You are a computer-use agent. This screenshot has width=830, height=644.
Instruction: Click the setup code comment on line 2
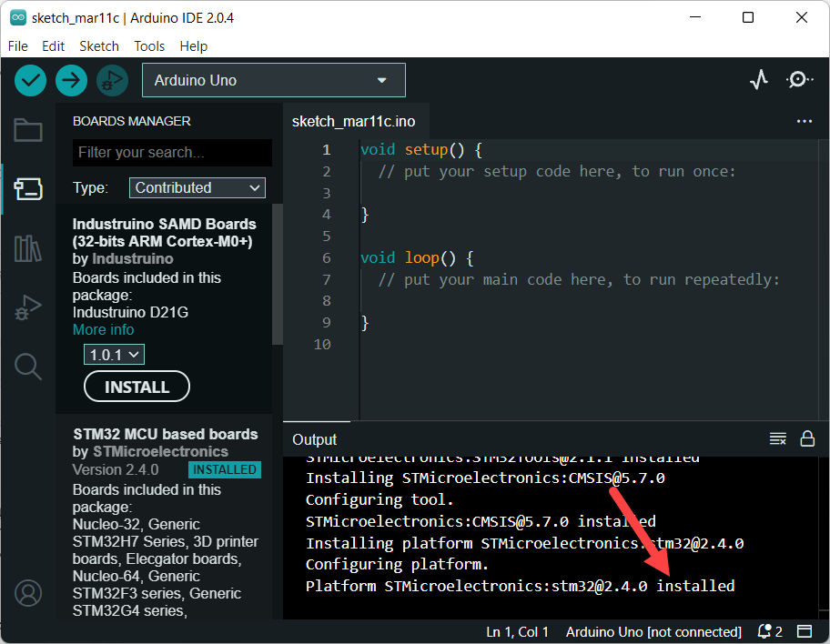point(557,171)
